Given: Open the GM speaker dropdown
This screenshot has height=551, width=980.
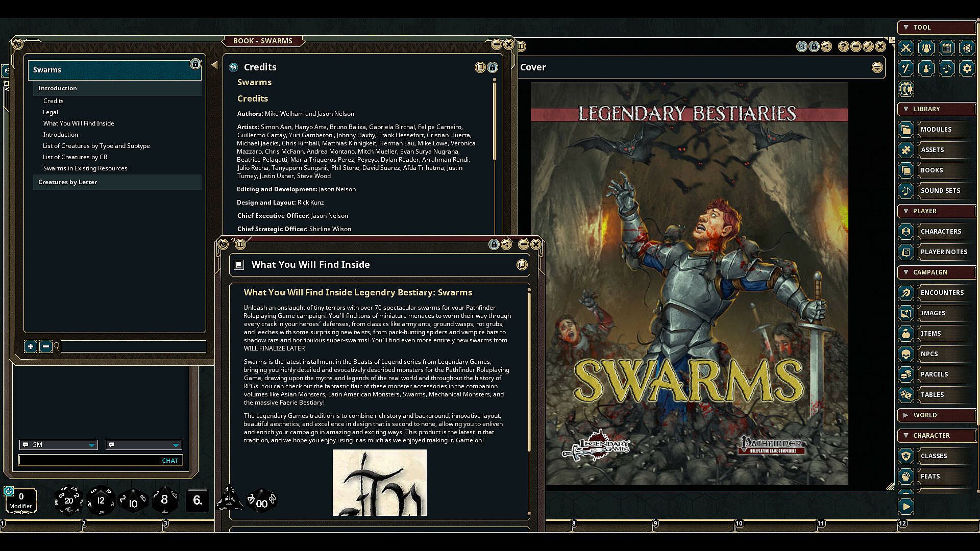Looking at the screenshot, I should 91,445.
